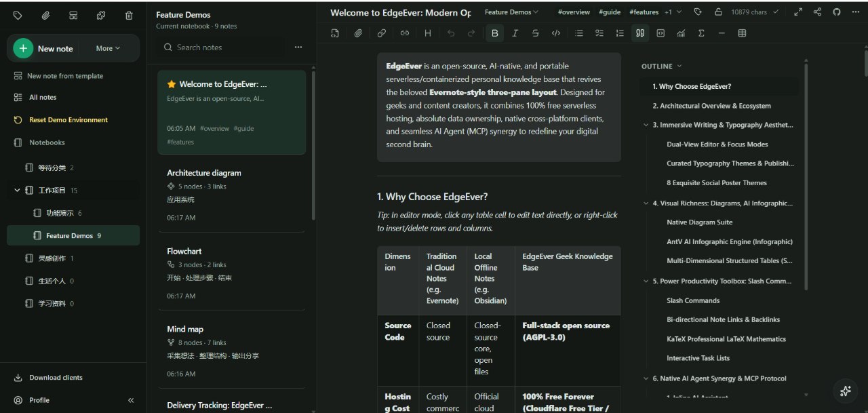The width and height of the screenshot is (868, 413).
Task: Select the Feature Demos notebook in tree
Action: tap(73, 235)
